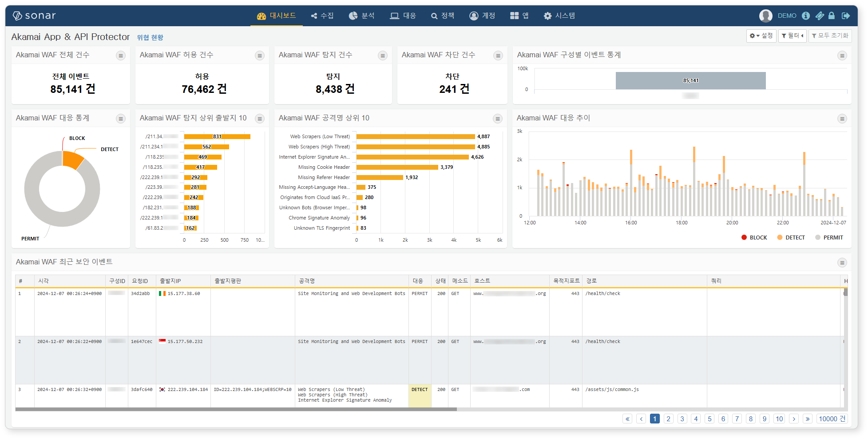The image size is (868, 439).
Task: Click the Sonar logo
Action: pos(34,16)
